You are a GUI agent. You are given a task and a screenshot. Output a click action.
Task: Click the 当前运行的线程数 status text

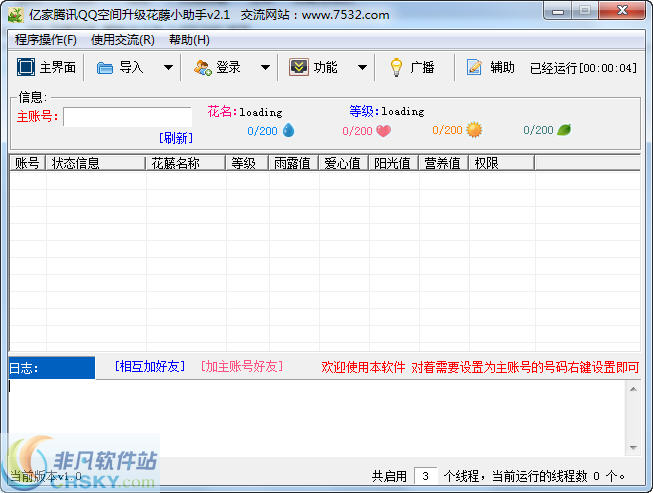(x=540, y=476)
